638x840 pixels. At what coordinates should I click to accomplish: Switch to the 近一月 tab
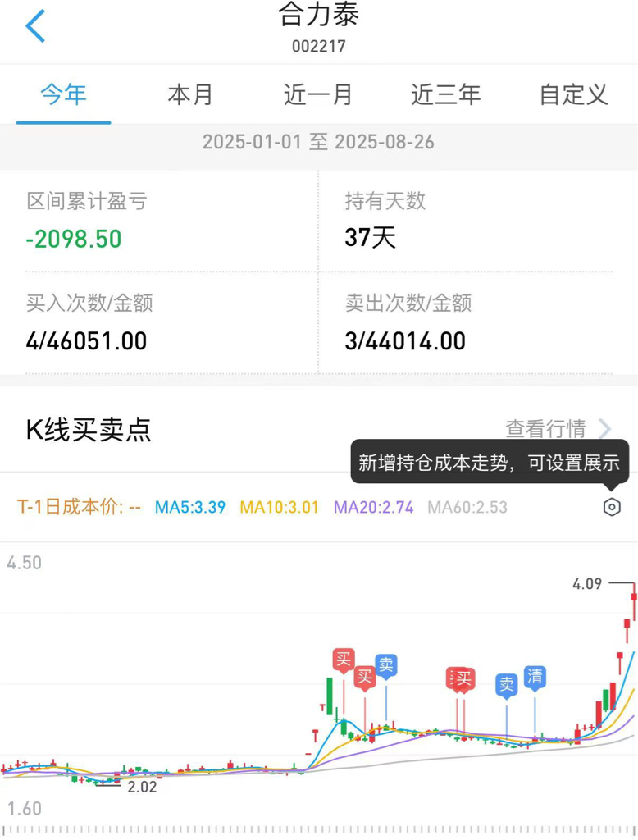[x=318, y=95]
